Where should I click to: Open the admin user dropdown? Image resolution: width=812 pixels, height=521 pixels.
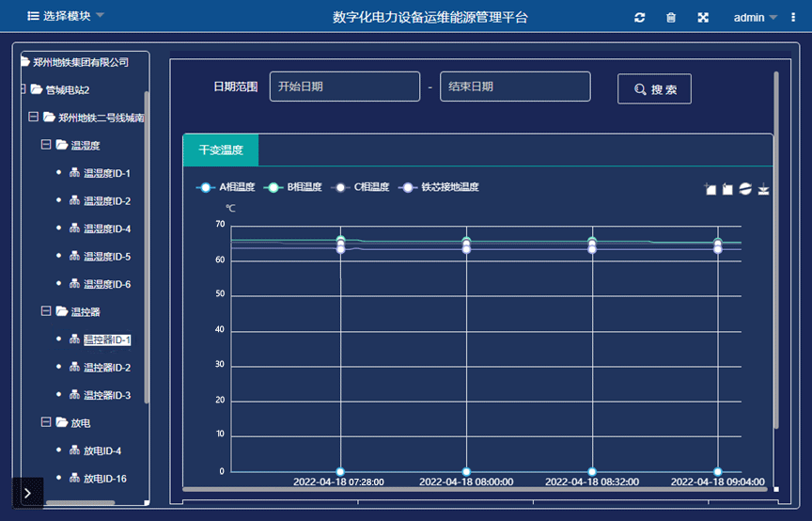pos(755,18)
